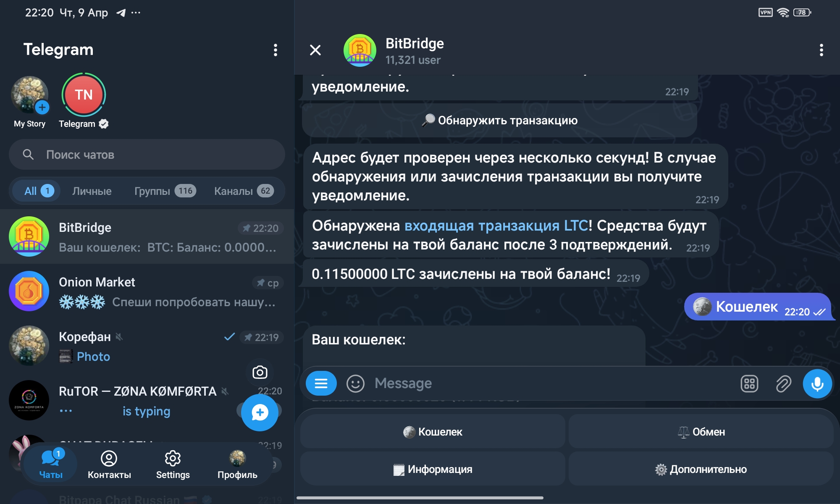Toggle the bot keyboard grid icon
The width and height of the screenshot is (840, 504).
749,383
